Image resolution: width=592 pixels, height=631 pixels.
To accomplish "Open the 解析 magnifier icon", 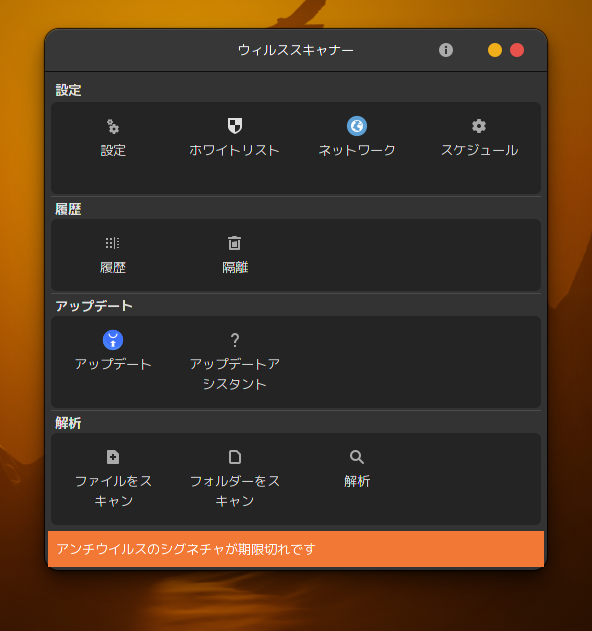I will pyautogui.click(x=357, y=457).
